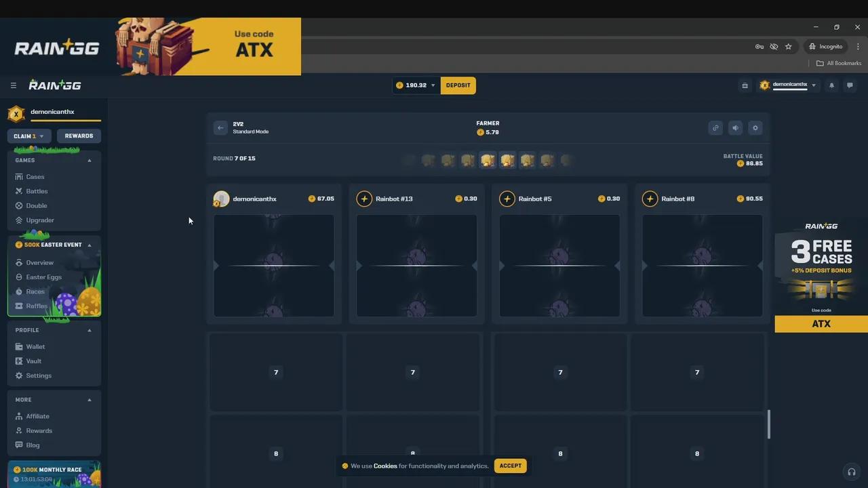
Task: Open battle settings gear icon
Action: pos(755,127)
